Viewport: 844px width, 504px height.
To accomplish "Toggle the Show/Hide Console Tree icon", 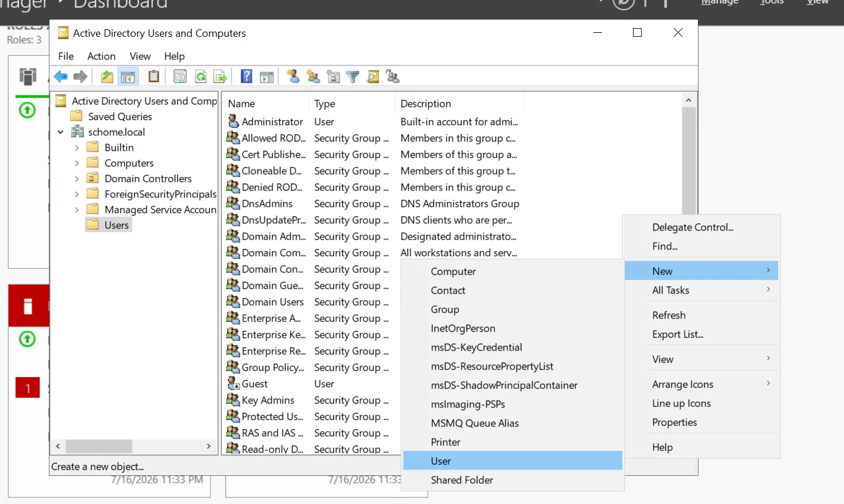I will click(x=128, y=76).
